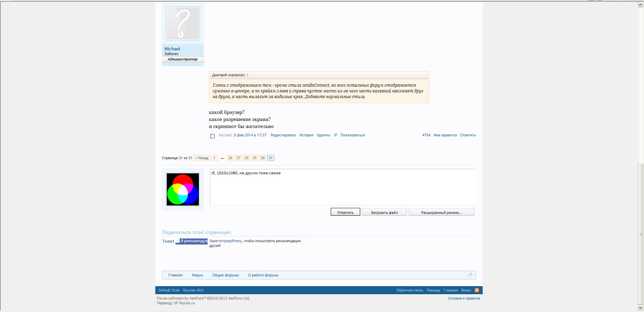The width and height of the screenshot is (644, 312).
Task: Open 'Расширенный режим...' editor
Action: tap(441, 212)
